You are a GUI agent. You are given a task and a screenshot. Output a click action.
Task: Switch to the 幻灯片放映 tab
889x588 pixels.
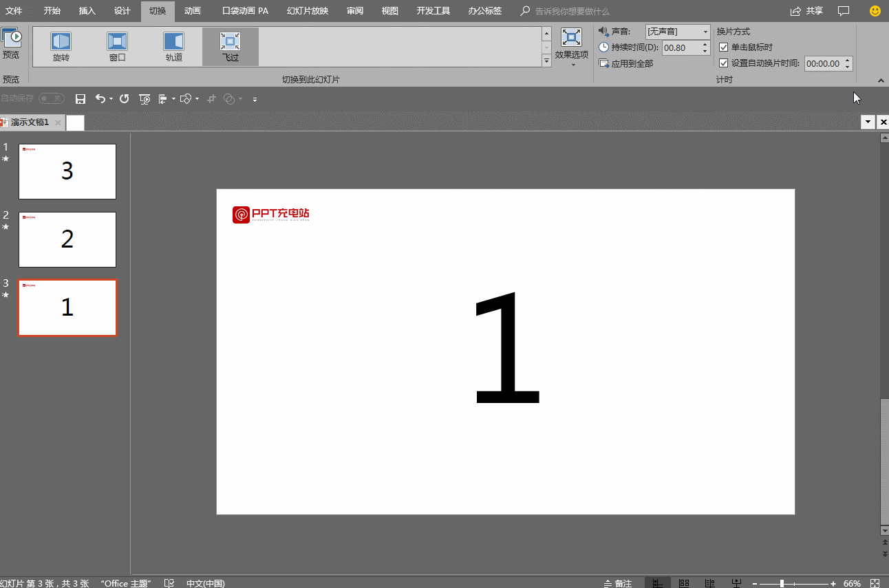[308, 11]
